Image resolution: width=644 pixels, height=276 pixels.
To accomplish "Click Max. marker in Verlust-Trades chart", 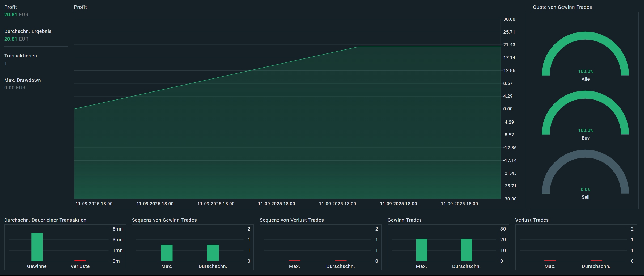I will click(x=550, y=260).
